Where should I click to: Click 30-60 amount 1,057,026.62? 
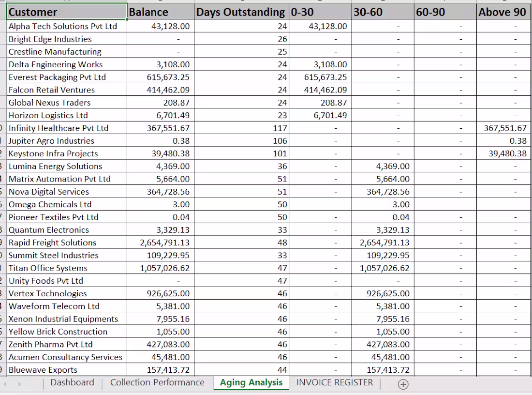(x=383, y=268)
